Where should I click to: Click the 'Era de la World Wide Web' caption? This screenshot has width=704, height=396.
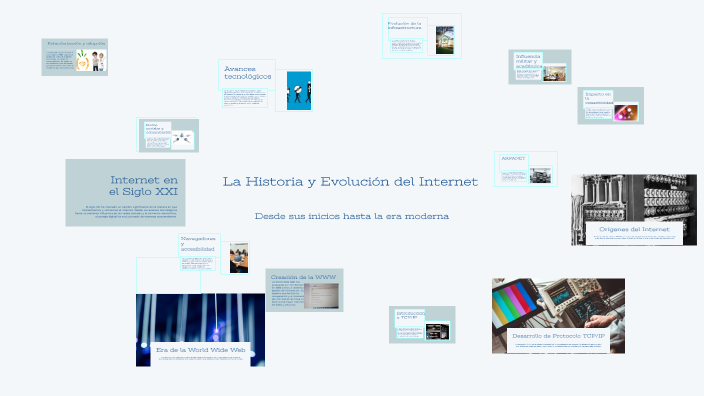pyautogui.click(x=200, y=350)
